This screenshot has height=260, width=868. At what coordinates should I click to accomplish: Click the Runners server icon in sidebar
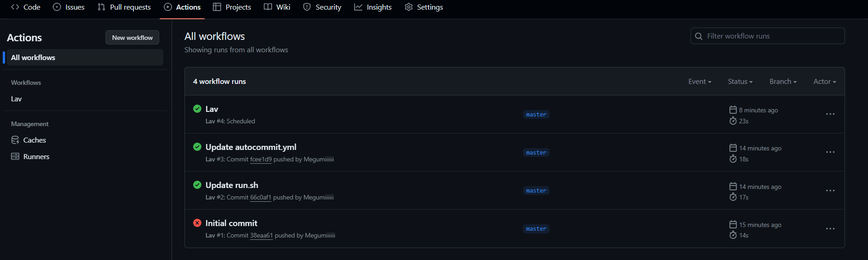15,156
